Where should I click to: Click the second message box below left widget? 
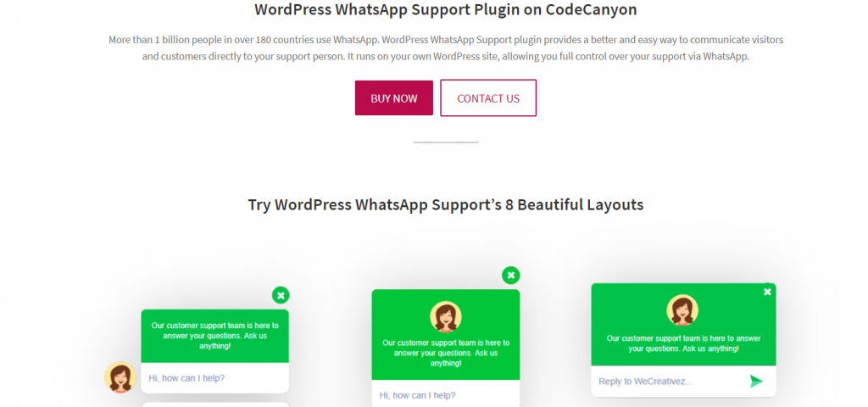point(214,404)
